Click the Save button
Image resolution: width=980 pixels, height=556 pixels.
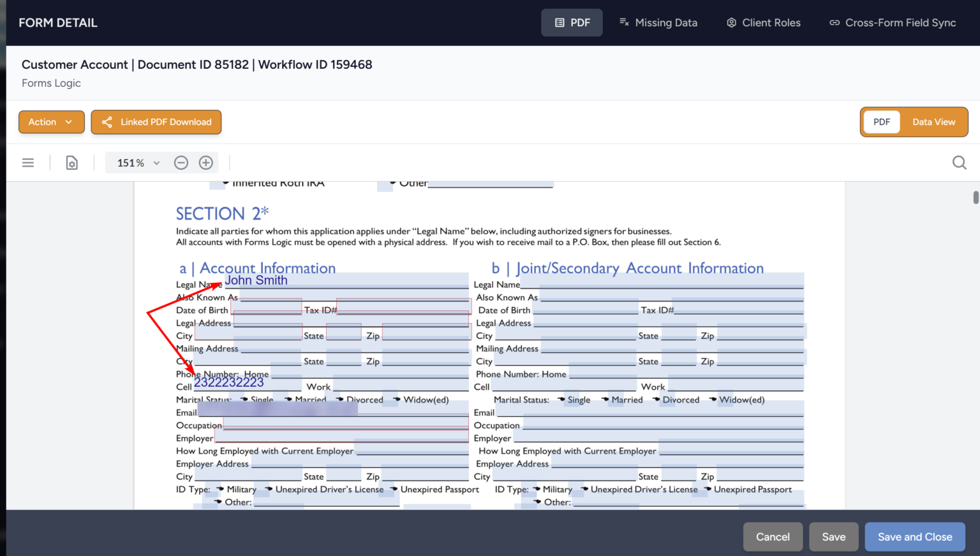pos(833,537)
